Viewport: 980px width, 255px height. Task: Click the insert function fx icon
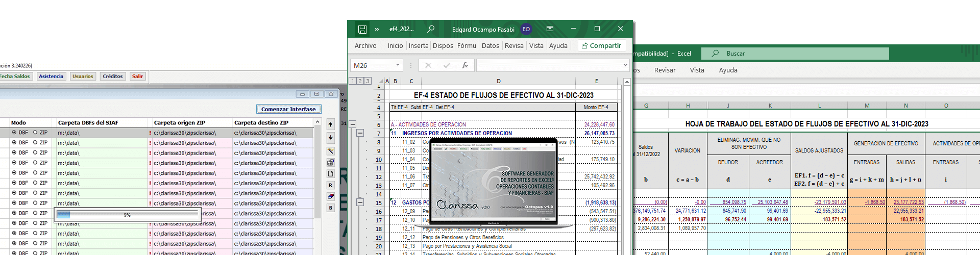464,65
